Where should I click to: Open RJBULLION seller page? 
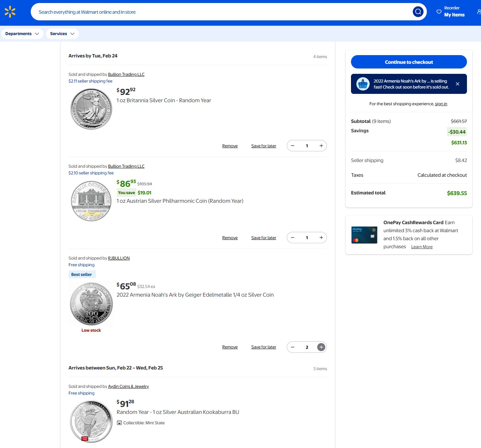[119, 258]
